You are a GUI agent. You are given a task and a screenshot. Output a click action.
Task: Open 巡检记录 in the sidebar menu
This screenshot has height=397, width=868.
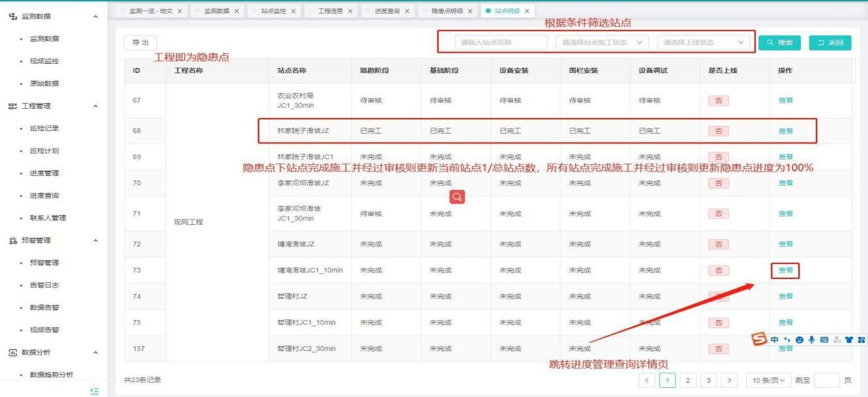tap(44, 128)
